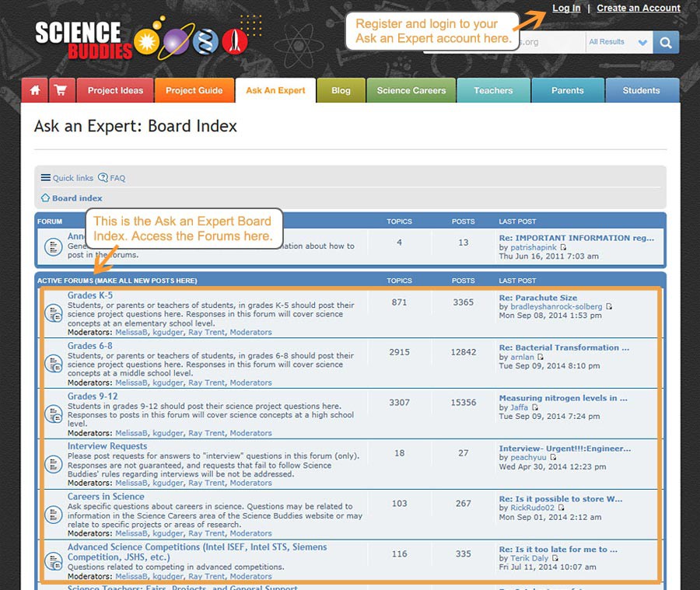700x590 pixels.
Task: Click the Home icon tab
Action: click(x=35, y=91)
